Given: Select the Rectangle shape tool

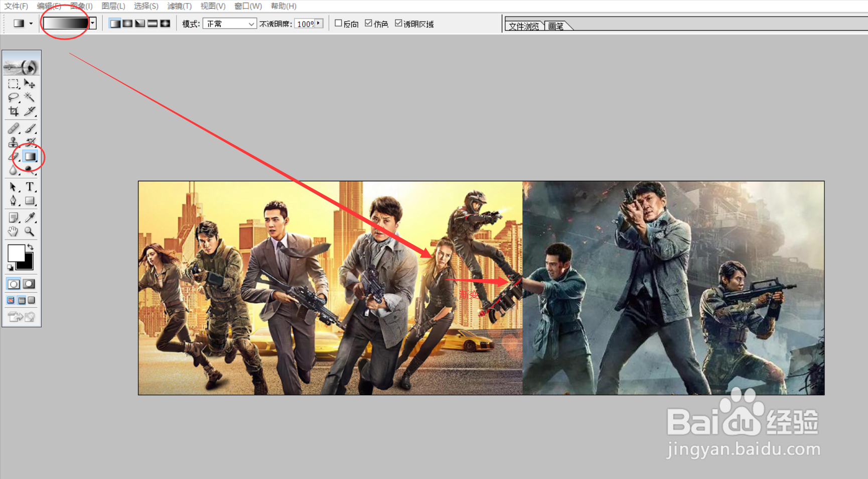Looking at the screenshot, I should (30, 201).
